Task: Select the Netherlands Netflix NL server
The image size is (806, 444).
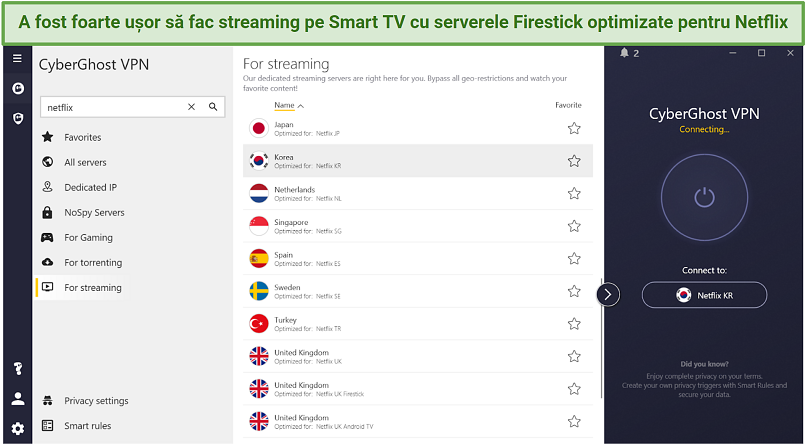Action: 417,194
